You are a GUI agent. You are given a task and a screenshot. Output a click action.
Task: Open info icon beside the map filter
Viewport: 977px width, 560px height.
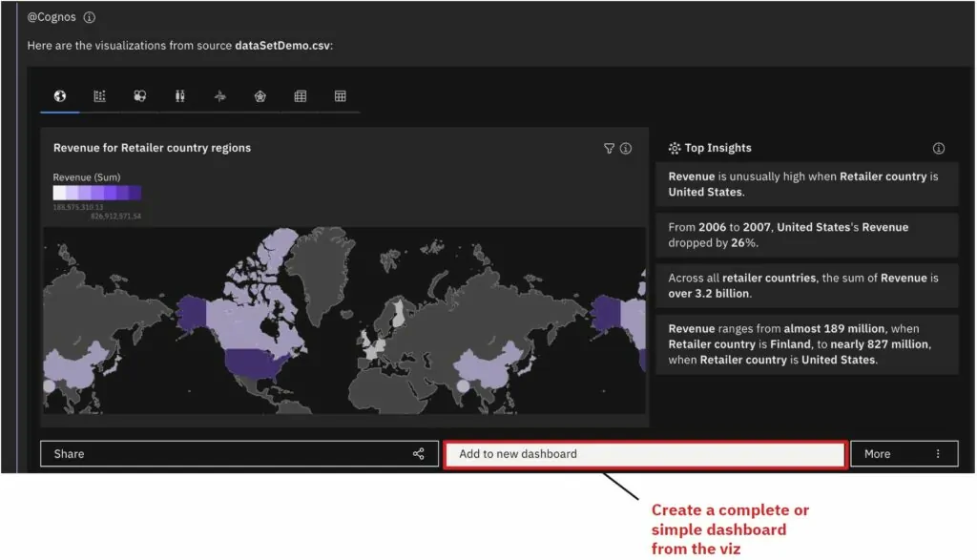pos(626,149)
